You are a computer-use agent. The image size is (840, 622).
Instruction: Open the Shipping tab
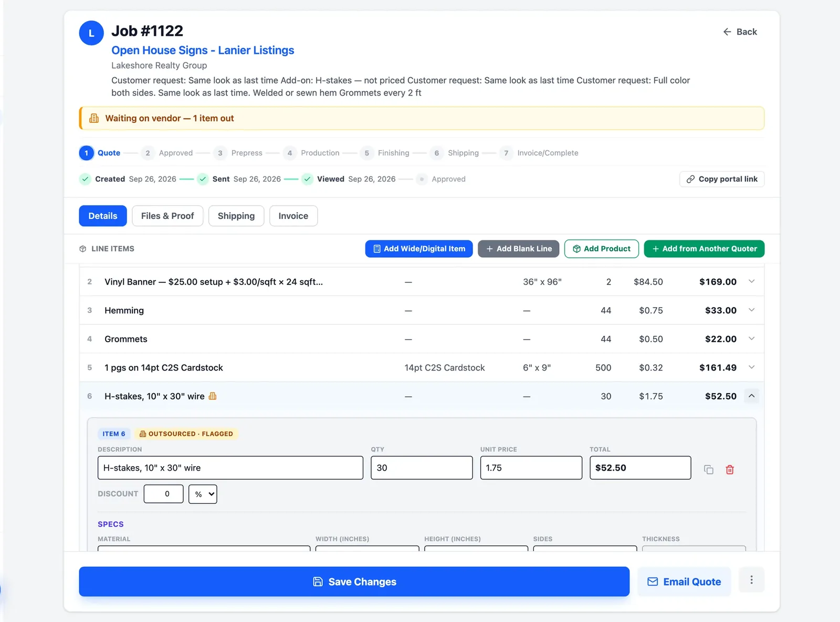click(236, 216)
